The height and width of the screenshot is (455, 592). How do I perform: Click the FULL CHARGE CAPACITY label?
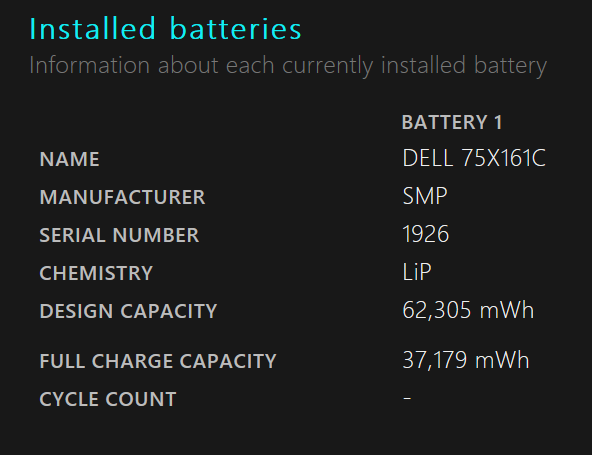pos(158,361)
